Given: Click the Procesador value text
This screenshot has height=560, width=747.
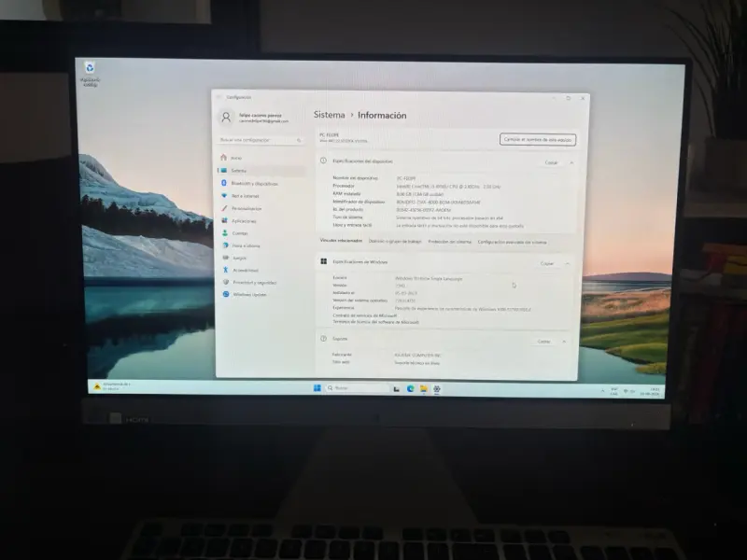Looking at the screenshot, I should [x=448, y=187].
